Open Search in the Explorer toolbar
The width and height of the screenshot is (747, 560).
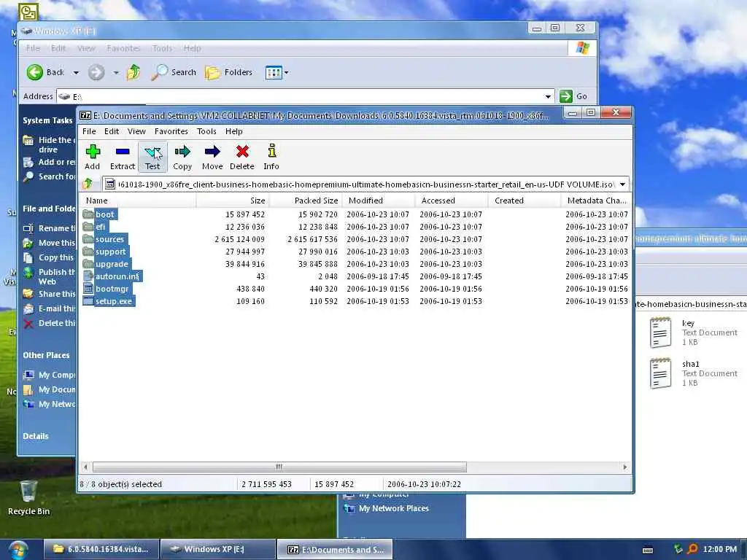coord(174,72)
